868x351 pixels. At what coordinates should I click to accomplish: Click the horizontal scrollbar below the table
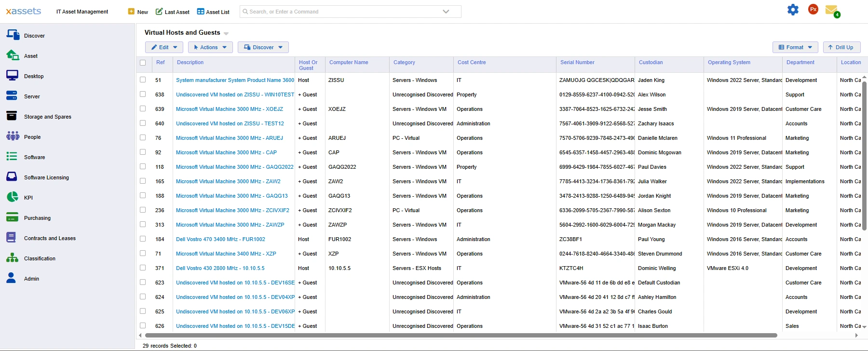click(x=461, y=335)
